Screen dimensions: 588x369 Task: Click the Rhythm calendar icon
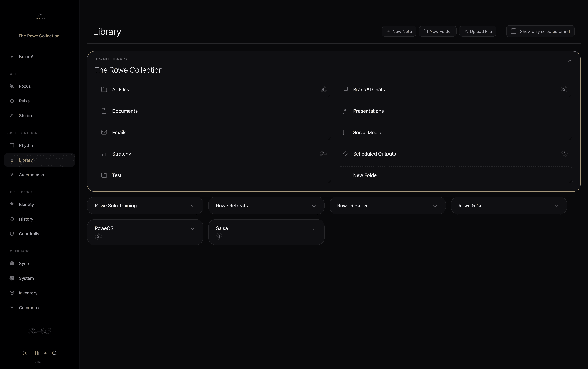click(x=12, y=145)
